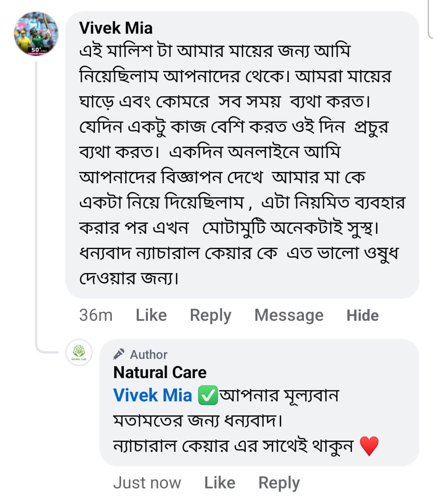The image size is (433, 504).
Task: Hide Vivek Mia's comment
Action: pos(362,315)
